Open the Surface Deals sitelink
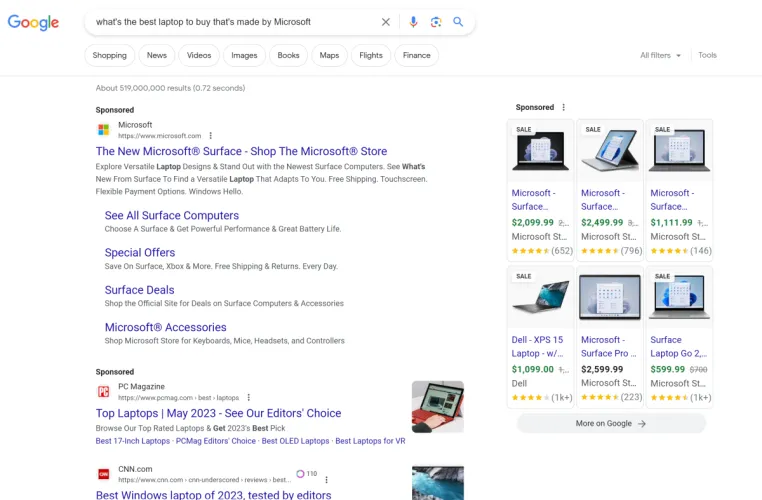 coord(139,290)
